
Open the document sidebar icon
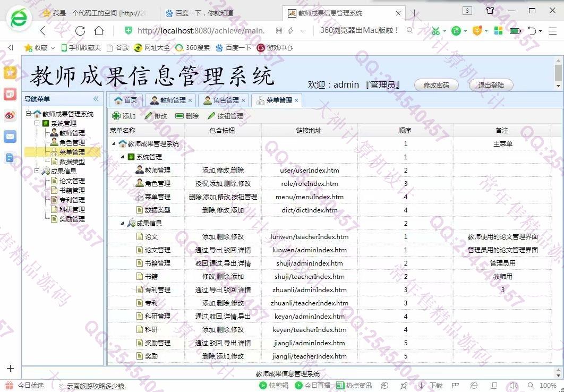tap(10, 158)
